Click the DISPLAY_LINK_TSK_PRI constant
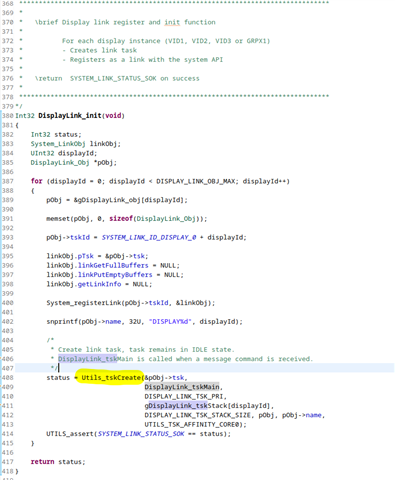The image size is (395, 480). click(x=185, y=396)
